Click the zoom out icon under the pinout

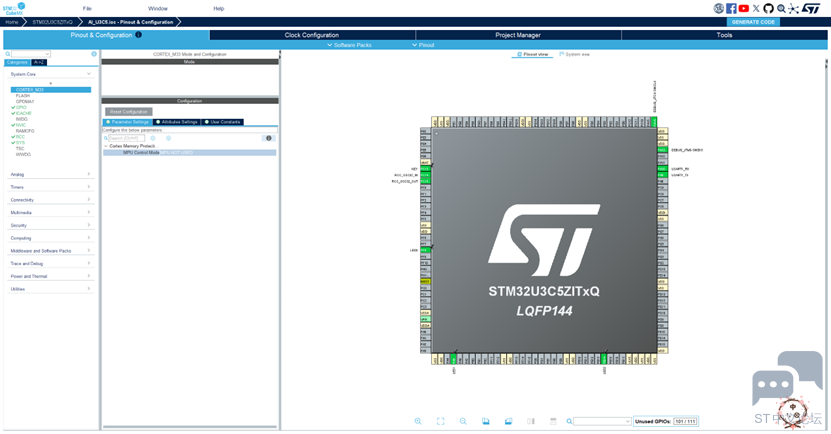click(x=463, y=421)
